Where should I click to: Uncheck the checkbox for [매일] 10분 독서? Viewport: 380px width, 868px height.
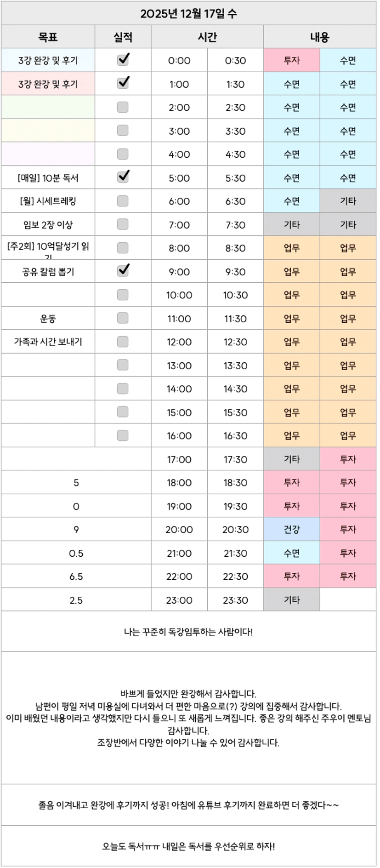point(123,177)
